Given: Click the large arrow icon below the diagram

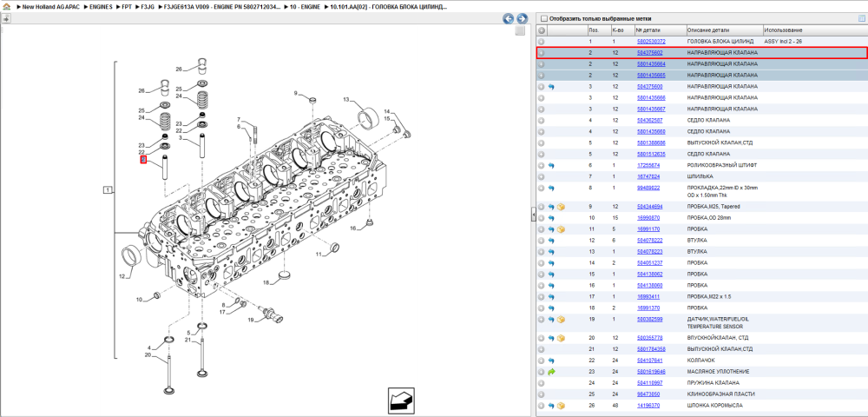Looking at the screenshot, I should [x=403, y=400].
